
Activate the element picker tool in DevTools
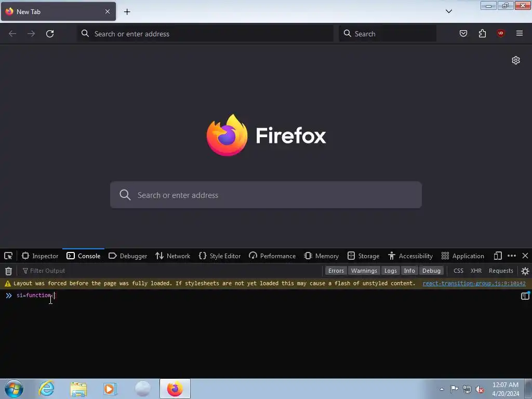click(x=8, y=256)
